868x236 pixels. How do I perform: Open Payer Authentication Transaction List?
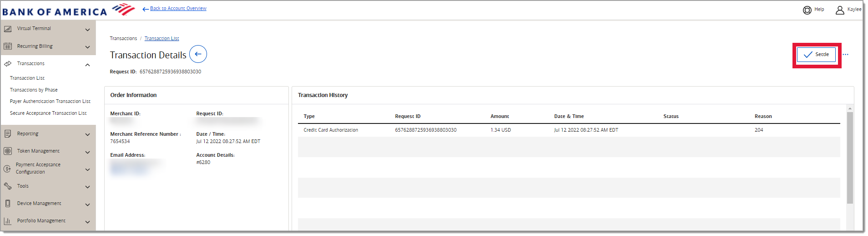tap(50, 102)
